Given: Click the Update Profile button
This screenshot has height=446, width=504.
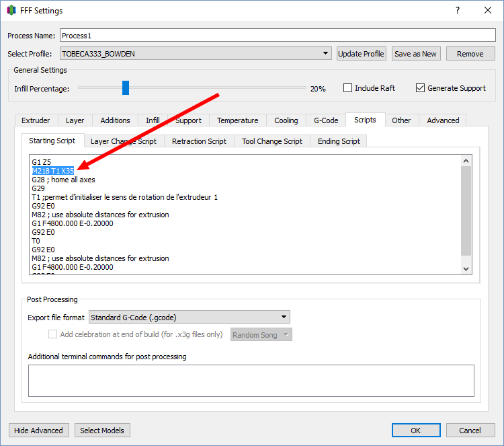Looking at the screenshot, I should click(361, 54).
